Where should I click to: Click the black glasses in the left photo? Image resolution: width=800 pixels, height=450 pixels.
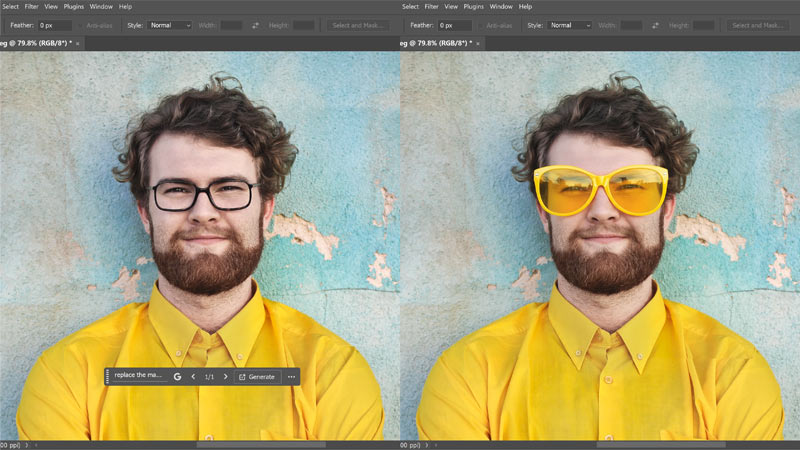[x=205, y=195]
